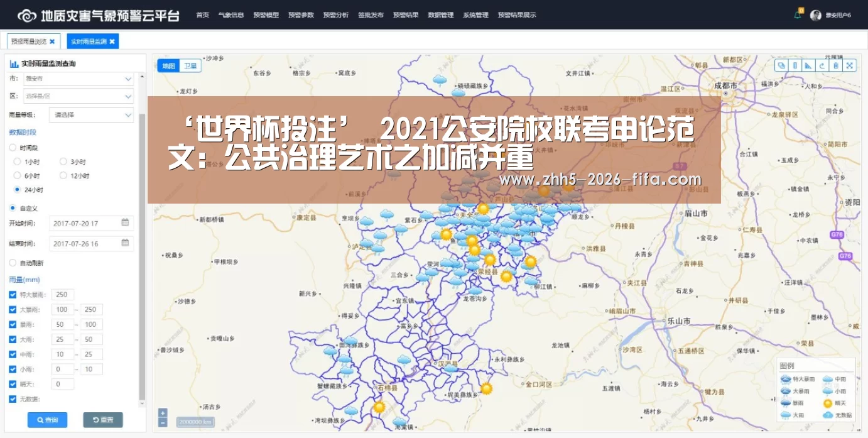Viewport: 868px width, 438px height.
Task: Click the trash clear map tool
Action: tap(836, 65)
